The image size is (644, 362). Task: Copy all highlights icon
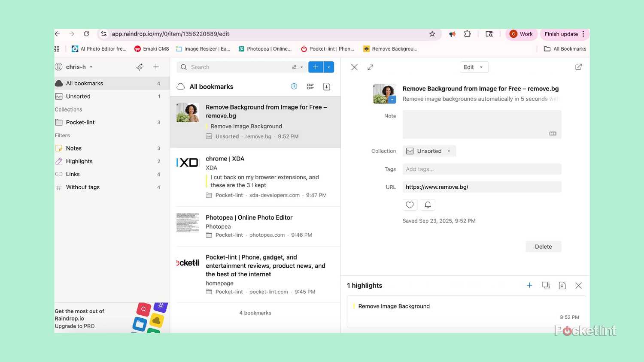[546, 286]
